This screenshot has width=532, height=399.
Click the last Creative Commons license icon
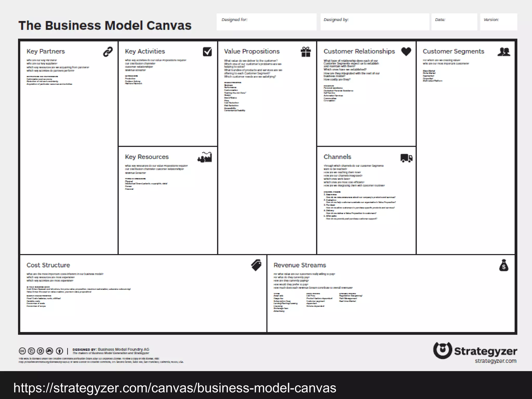[x=59, y=351]
